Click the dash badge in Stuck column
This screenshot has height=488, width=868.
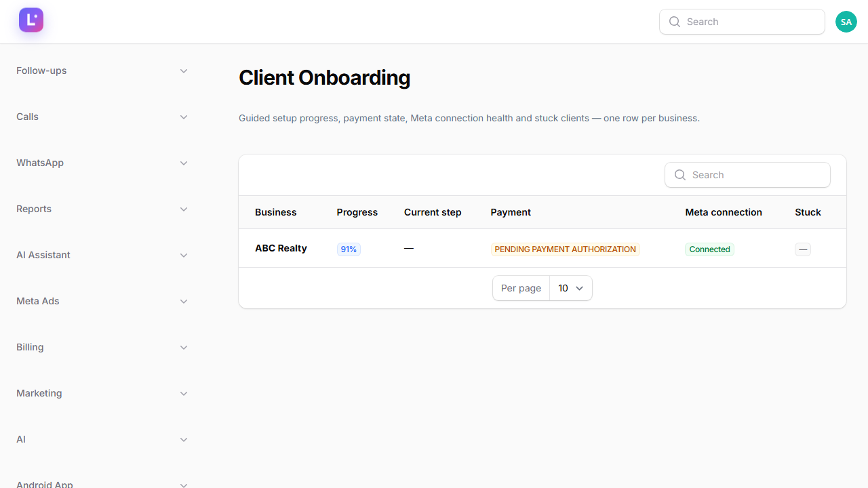tap(803, 249)
